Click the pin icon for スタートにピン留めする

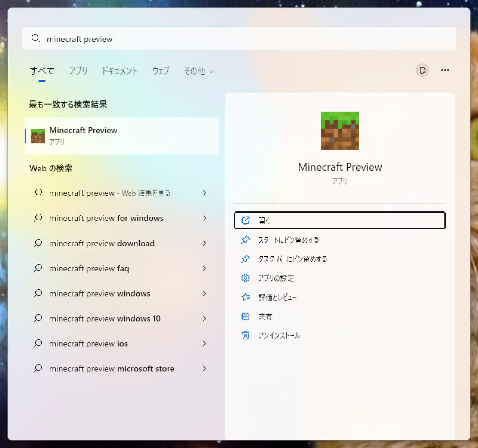[x=245, y=240]
